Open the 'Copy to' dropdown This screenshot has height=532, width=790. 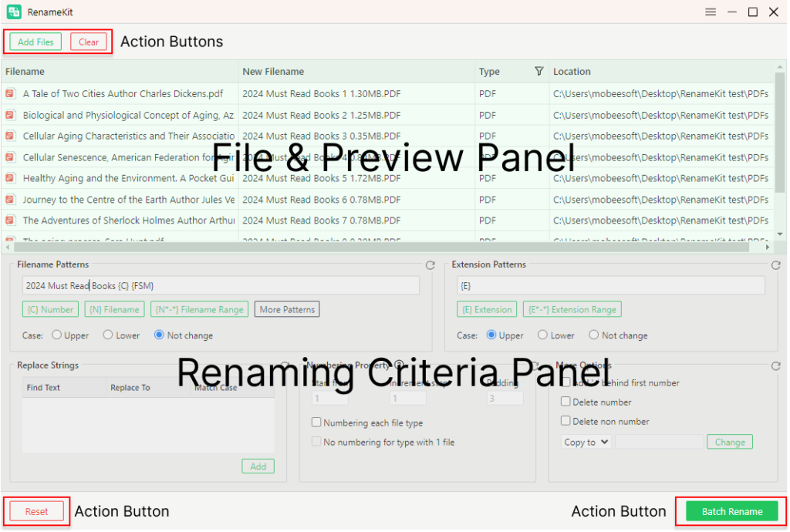point(586,442)
